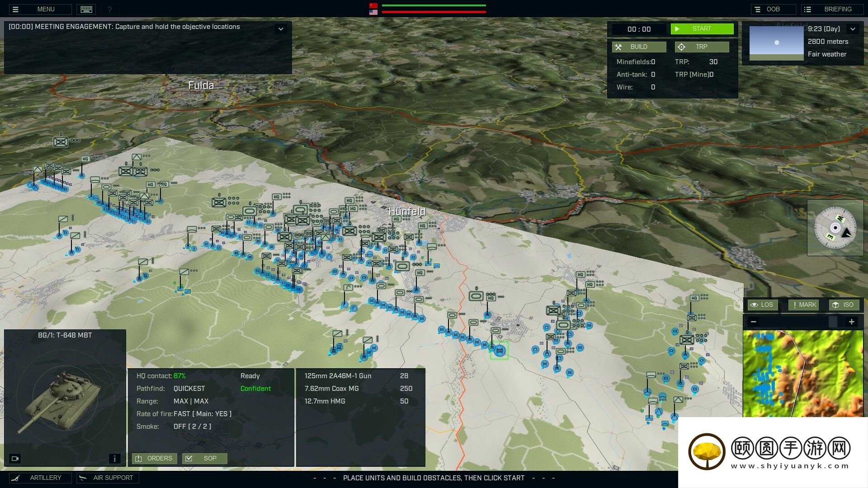
Task: Click the Hünfeld town label
Action: (407, 211)
